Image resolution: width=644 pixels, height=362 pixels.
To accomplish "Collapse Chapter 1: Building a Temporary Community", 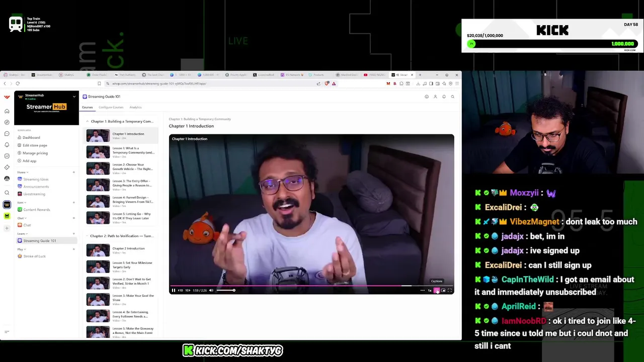I will pos(87,121).
